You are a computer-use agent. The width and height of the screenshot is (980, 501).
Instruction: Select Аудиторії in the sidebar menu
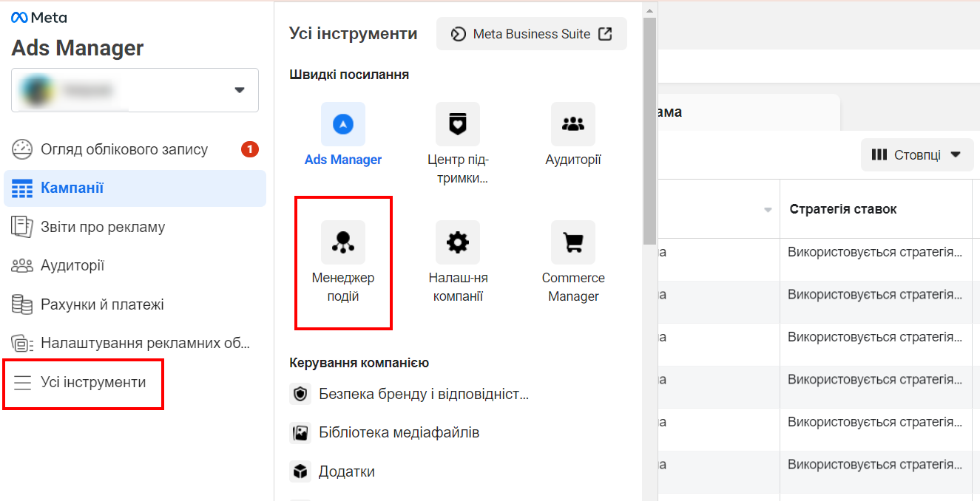135,265
